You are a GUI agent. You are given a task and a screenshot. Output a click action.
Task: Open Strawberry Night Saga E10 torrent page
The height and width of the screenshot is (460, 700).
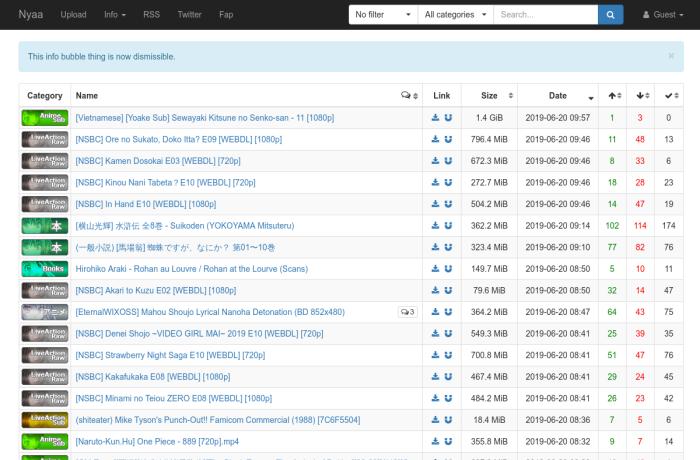click(170, 355)
